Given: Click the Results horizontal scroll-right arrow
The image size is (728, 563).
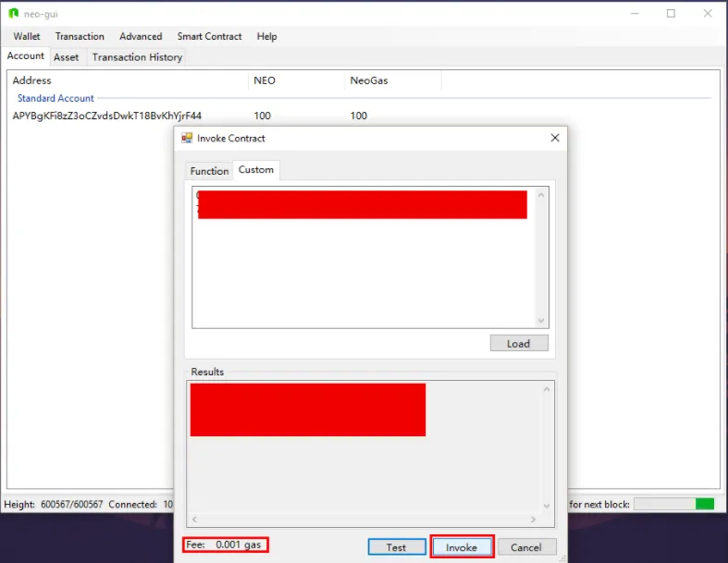Looking at the screenshot, I should coord(533,520).
